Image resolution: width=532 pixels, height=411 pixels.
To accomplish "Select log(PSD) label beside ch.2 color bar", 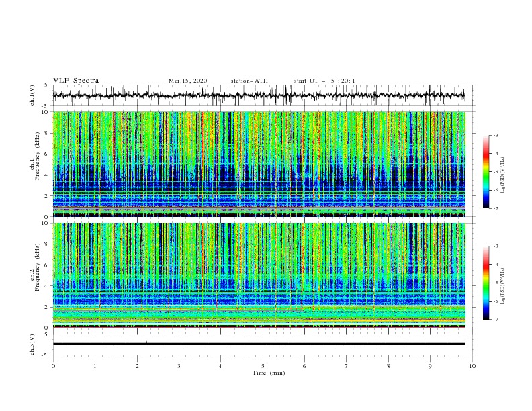I will [503, 285].
